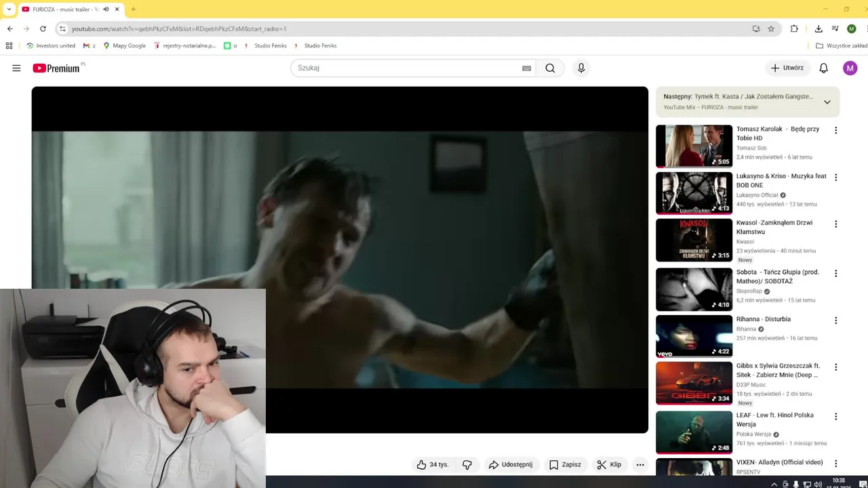Open options for Tomasz Karolak video
The width and height of the screenshot is (868, 488).
click(835, 130)
